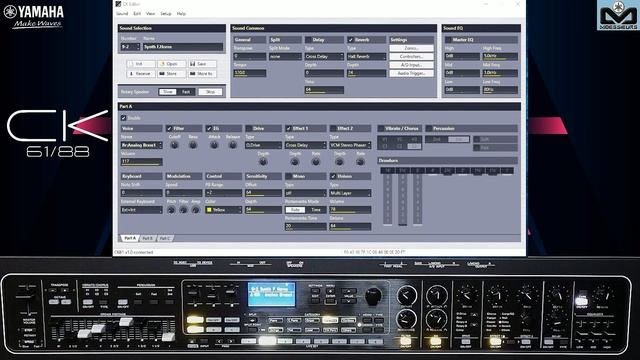Viewport: 640px width, 360px height.
Task: Switch to the Part B tab
Action: [x=147, y=238]
